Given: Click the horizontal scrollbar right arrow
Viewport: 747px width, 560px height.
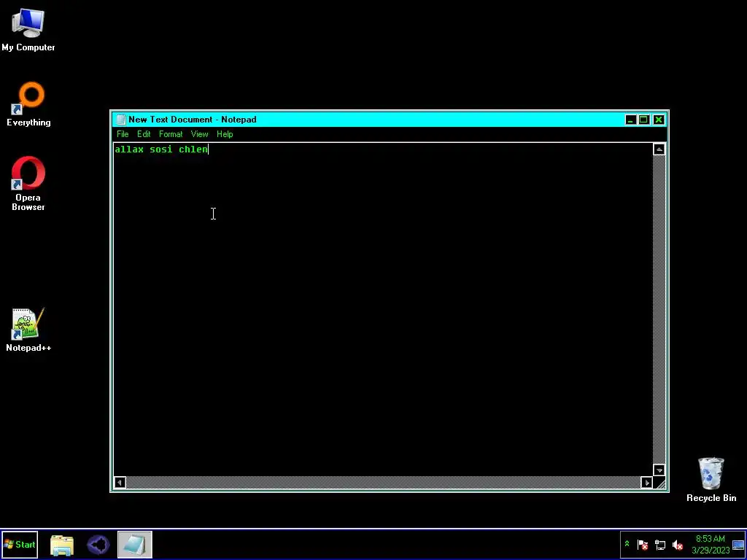Looking at the screenshot, I should pyautogui.click(x=646, y=483).
